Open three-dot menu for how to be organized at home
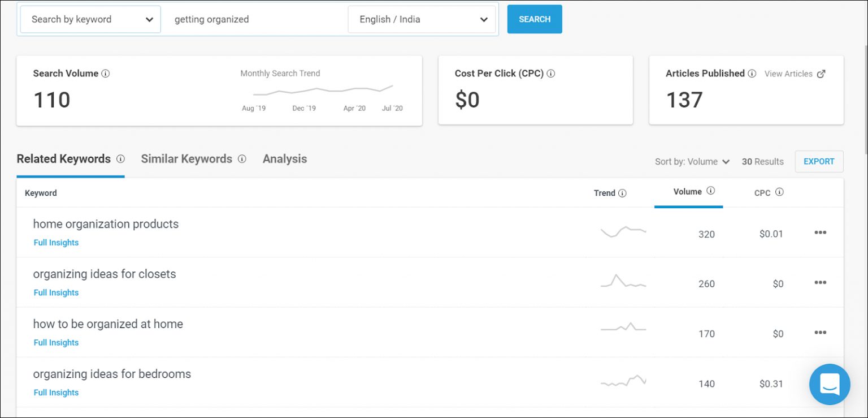 click(821, 333)
